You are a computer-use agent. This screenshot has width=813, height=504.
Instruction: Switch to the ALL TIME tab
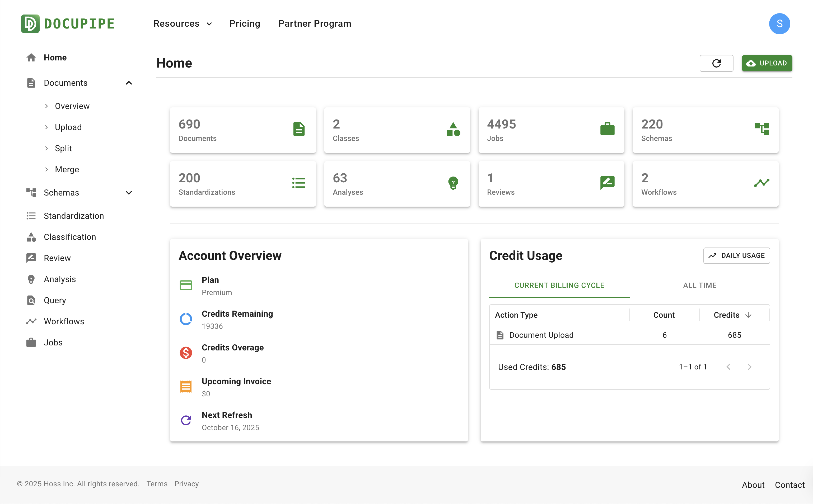pos(700,285)
